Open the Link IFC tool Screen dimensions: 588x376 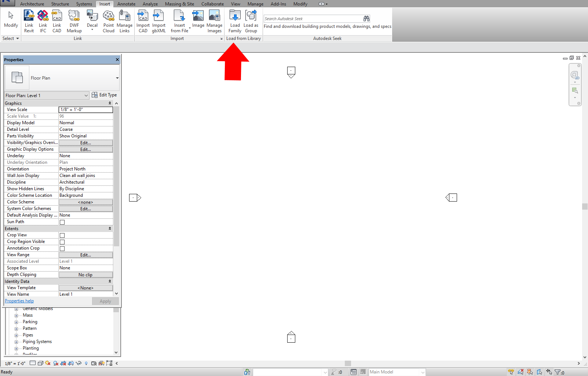(43, 20)
